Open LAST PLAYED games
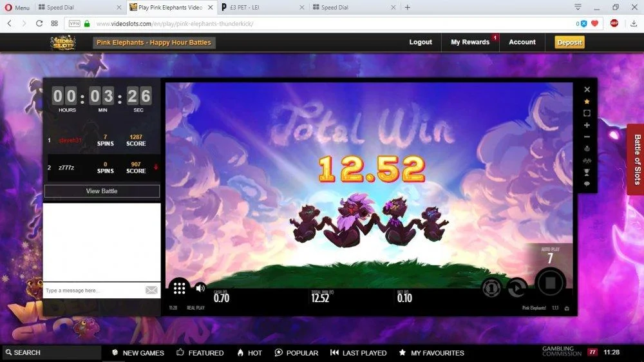This screenshot has height=362, width=644. 358,352
